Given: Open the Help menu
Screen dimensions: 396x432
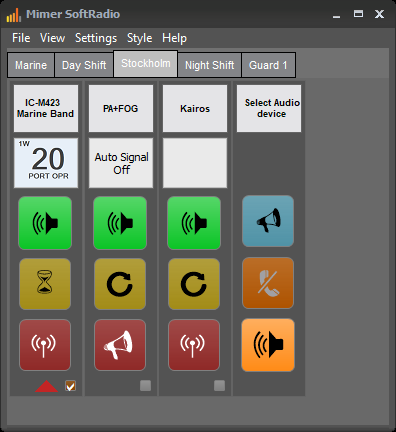Looking at the screenshot, I should (174, 38).
